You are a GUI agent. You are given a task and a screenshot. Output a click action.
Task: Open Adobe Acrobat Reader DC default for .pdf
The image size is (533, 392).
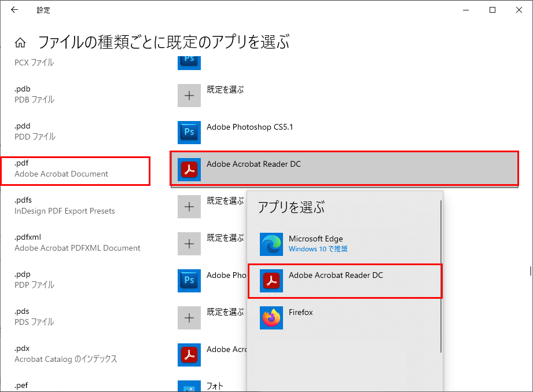344,169
